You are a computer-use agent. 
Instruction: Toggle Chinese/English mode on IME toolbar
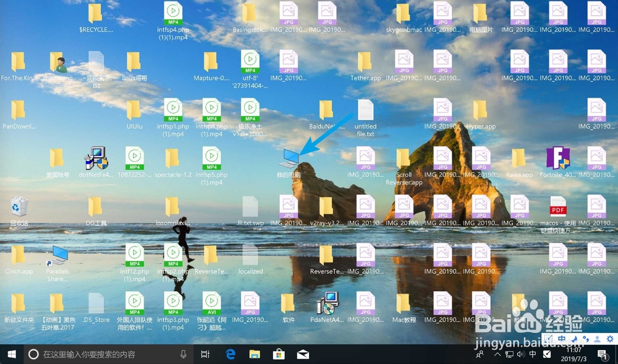click(562, 339)
